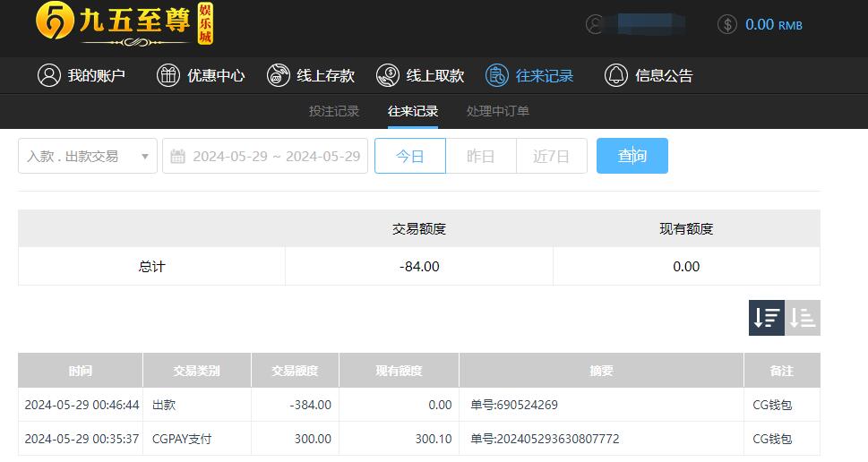868x462 pixels.
Task: Click the 时间 column header
Action: tap(81, 370)
